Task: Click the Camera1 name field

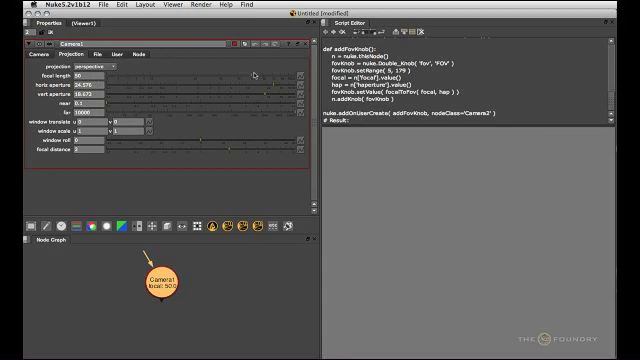Action: [142, 44]
